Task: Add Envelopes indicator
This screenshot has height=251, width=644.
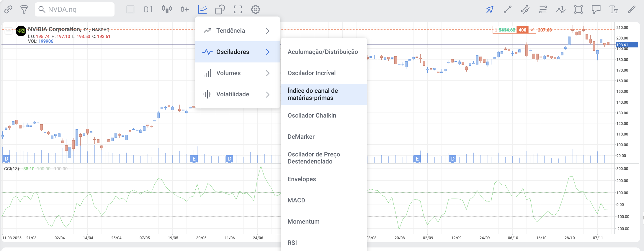Action: click(x=324, y=179)
